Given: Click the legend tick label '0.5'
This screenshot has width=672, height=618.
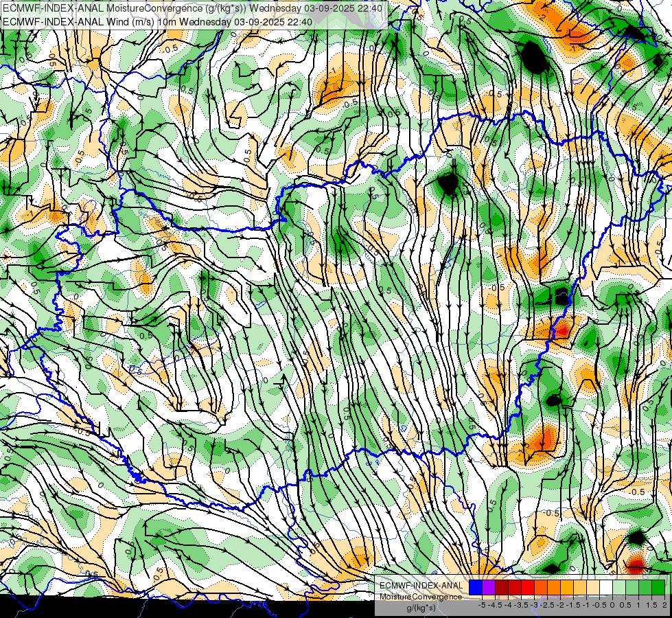Looking at the screenshot, I should pos(625,605).
